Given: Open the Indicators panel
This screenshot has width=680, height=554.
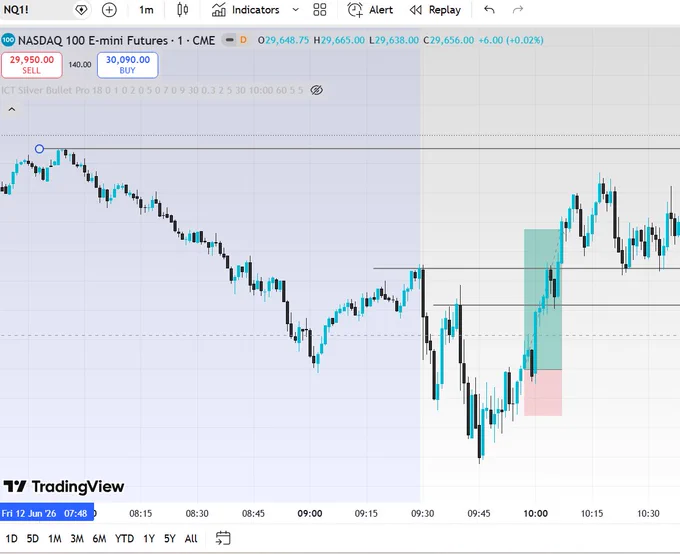Looking at the screenshot, I should point(245,10).
